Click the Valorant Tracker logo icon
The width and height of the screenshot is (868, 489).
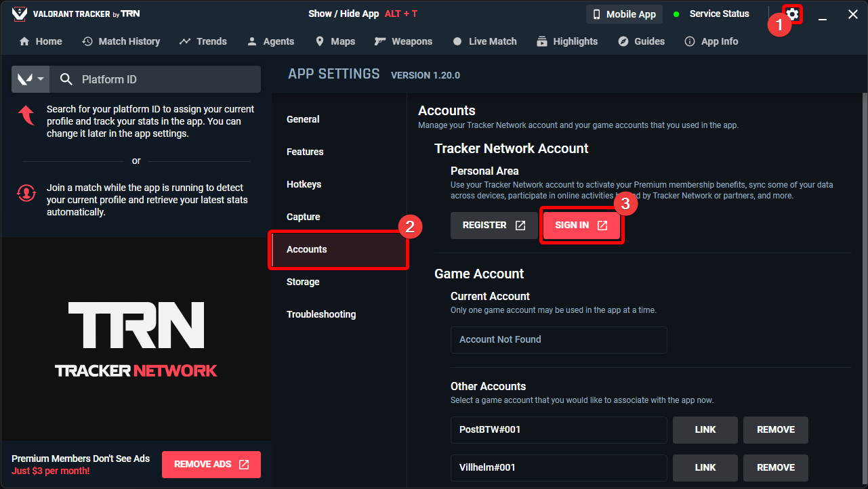(x=20, y=14)
